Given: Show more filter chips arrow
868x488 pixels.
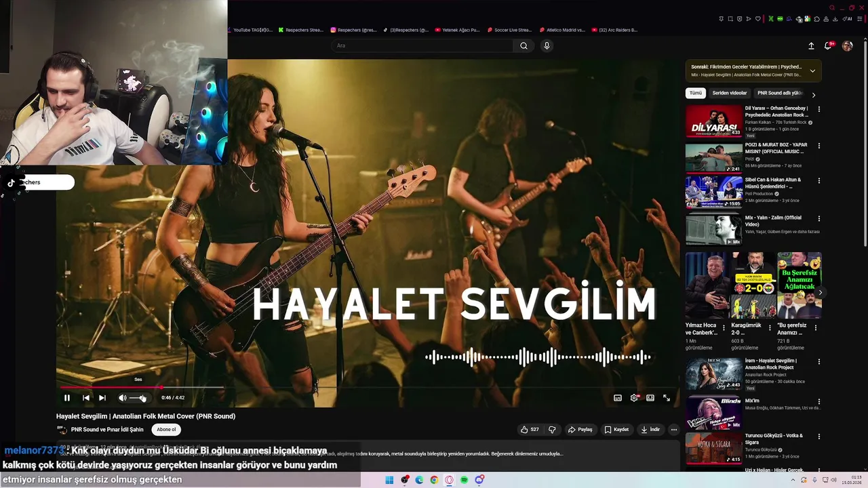Looking at the screenshot, I should [x=814, y=94].
